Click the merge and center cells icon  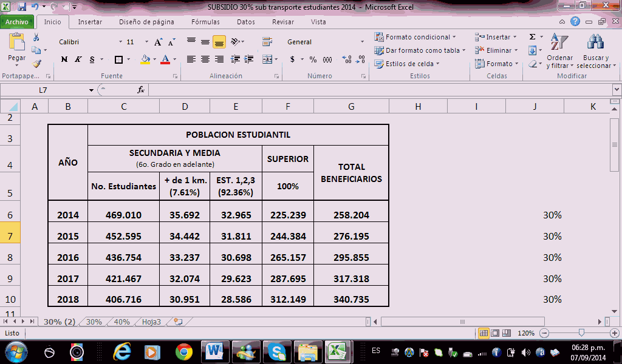click(267, 59)
